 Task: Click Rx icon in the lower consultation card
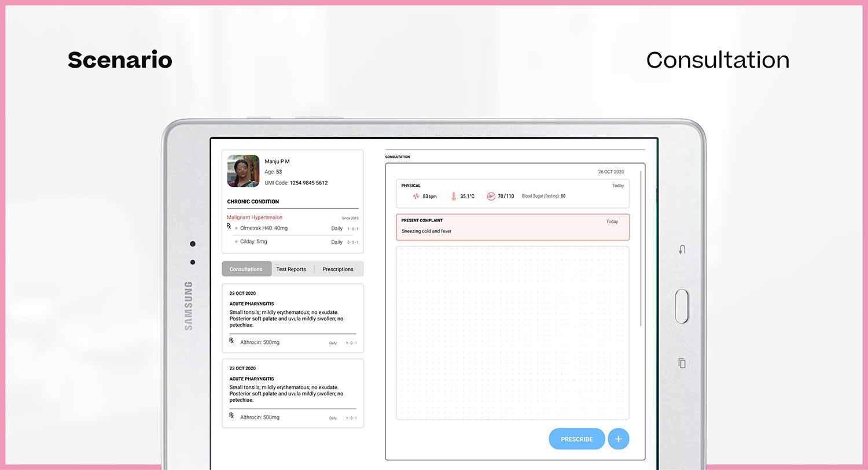click(231, 416)
